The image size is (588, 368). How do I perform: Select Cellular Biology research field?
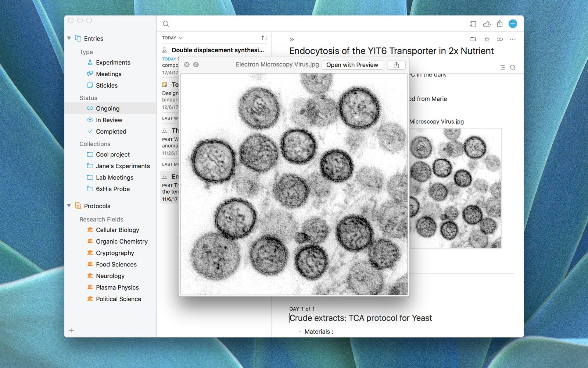coord(117,230)
